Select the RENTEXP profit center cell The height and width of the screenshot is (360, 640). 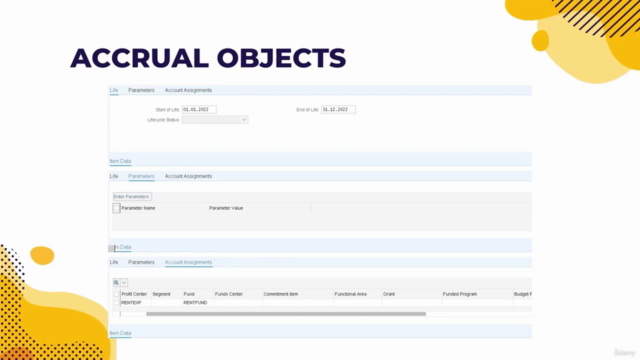(136, 303)
